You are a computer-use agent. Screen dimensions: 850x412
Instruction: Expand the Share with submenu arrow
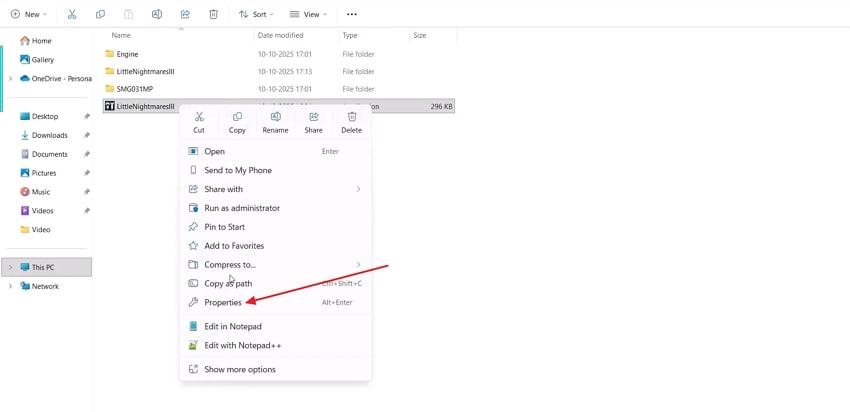point(358,189)
